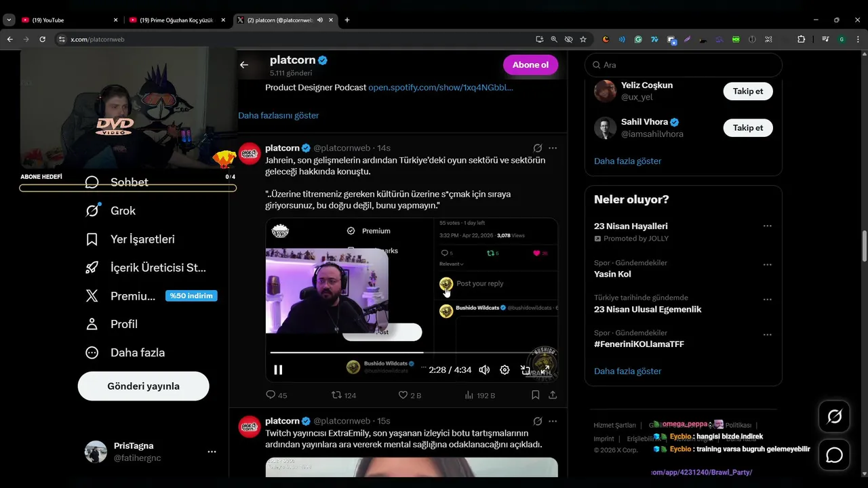Open Bushido Wildcats name in video
The image size is (868, 488).
(477, 308)
